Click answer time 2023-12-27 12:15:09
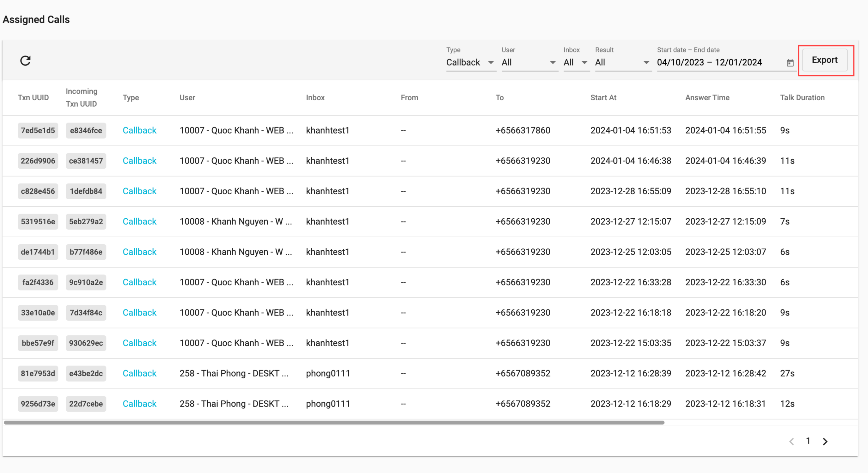This screenshot has width=868, height=473. point(725,222)
